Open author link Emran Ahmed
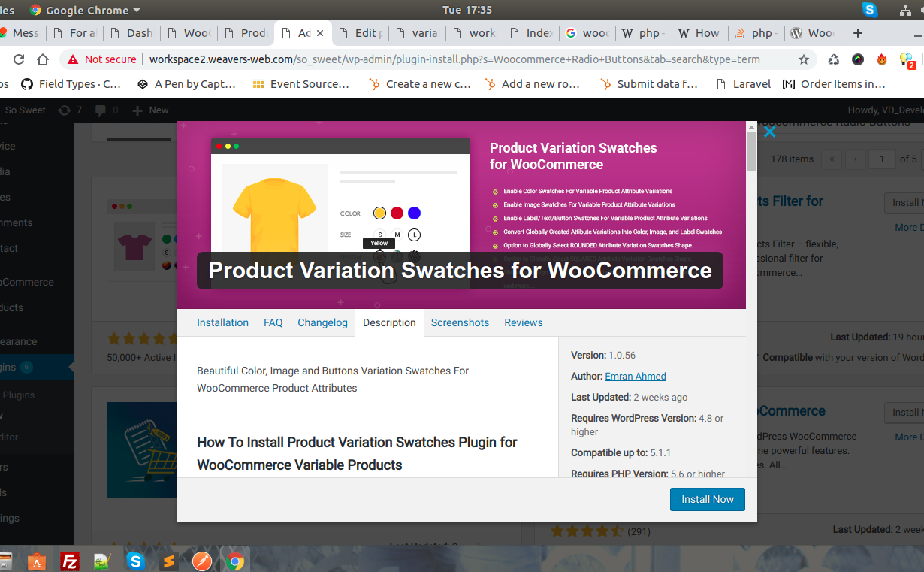The height and width of the screenshot is (572, 924). [636, 376]
